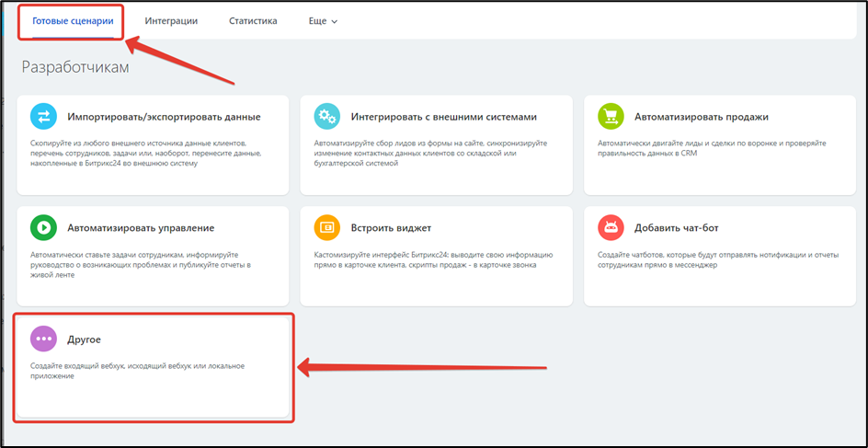Click the blue import/export arrows icon
Screen dimensions: 868x448
(43, 117)
